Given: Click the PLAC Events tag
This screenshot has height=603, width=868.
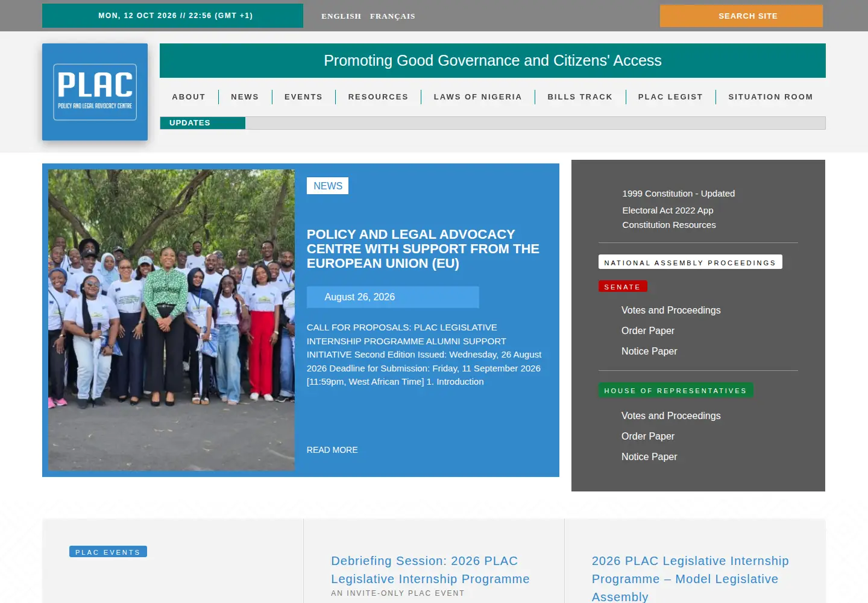Looking at the screenshot, I should [108, 552].
